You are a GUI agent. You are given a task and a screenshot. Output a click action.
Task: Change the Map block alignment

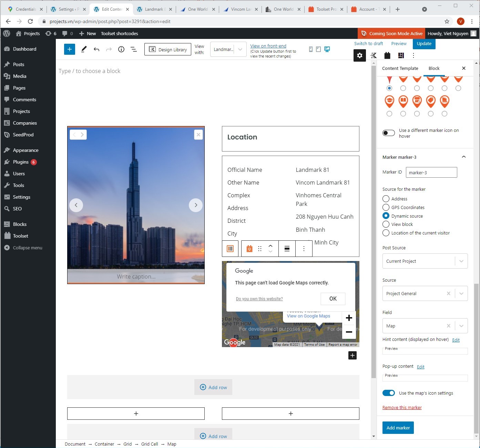(287, 249)
